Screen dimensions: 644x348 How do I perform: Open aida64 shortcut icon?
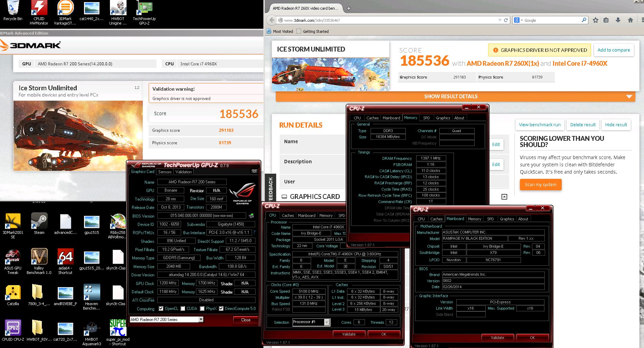(65, 262)
